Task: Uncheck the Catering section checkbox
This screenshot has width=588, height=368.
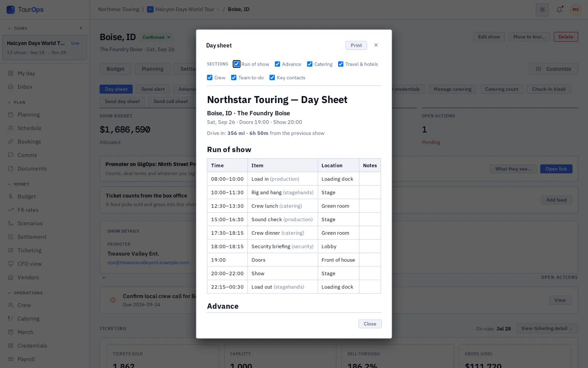Action: coord(310,64)
